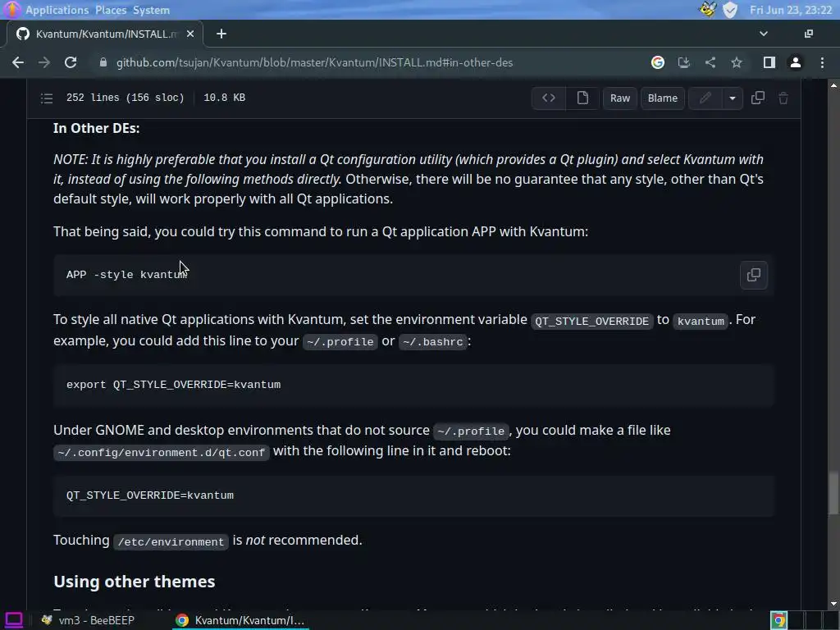Screen dimensions: 840x630
Task: Click the ~/.config/environment.d/qt.conf inline code
Action: (162, 453)
